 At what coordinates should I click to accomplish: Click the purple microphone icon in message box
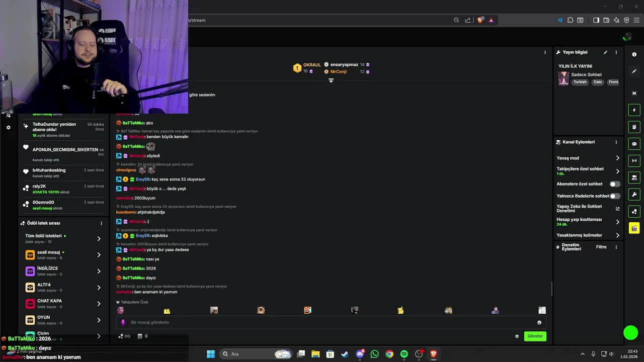tap(123, 322)
